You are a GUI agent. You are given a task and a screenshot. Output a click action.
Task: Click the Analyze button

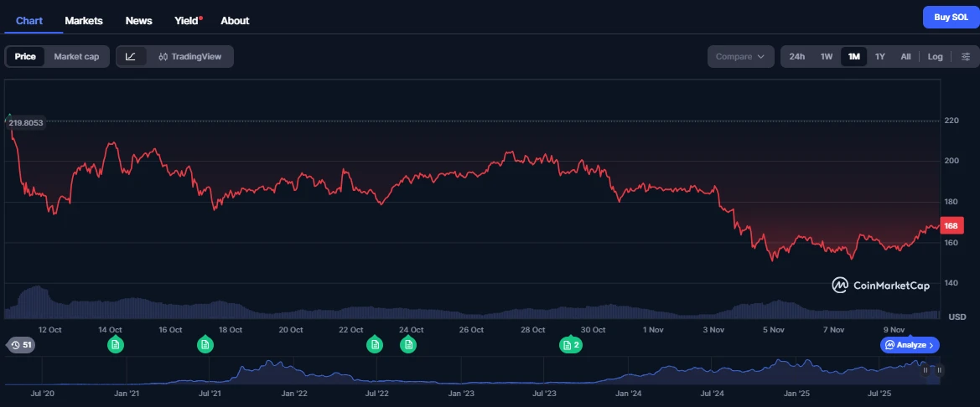tap(910, 345)
